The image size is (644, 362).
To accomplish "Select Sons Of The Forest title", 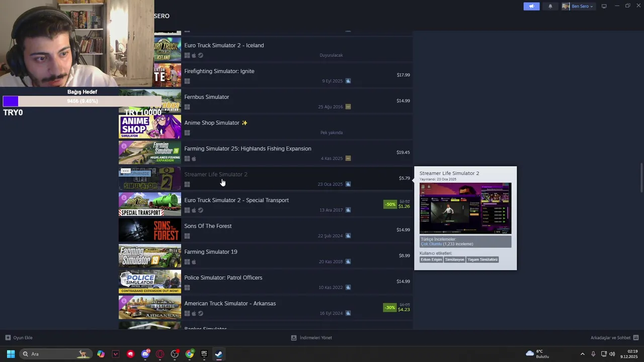I will [x=208, y=226].
